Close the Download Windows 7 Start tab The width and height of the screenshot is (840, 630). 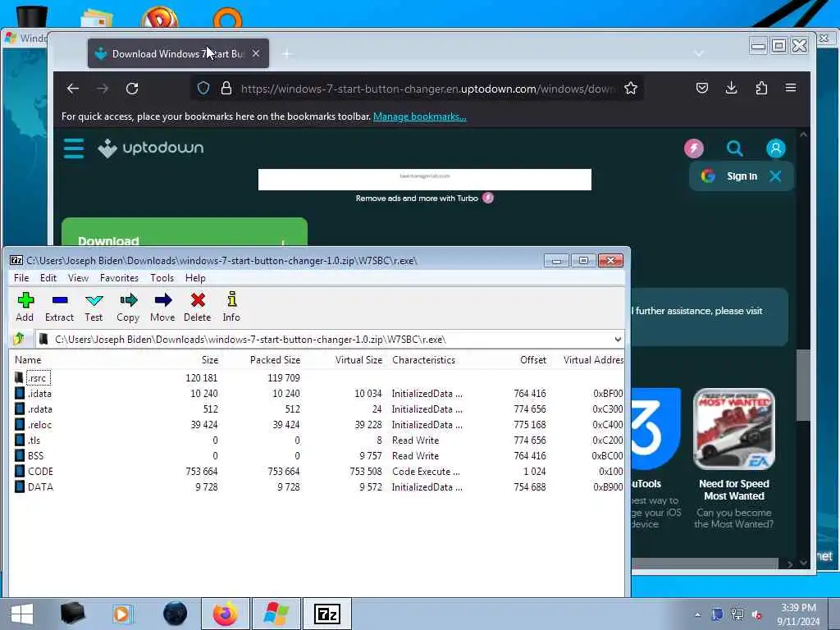[256, 53]
